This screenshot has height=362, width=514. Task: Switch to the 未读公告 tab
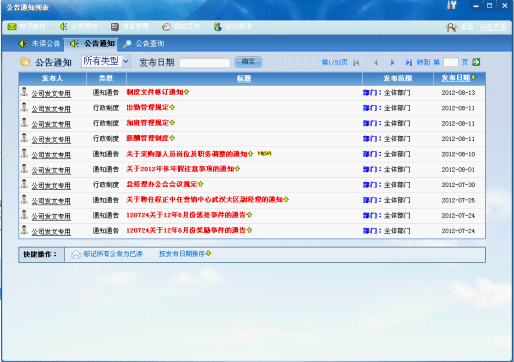[x=39, y=44]
